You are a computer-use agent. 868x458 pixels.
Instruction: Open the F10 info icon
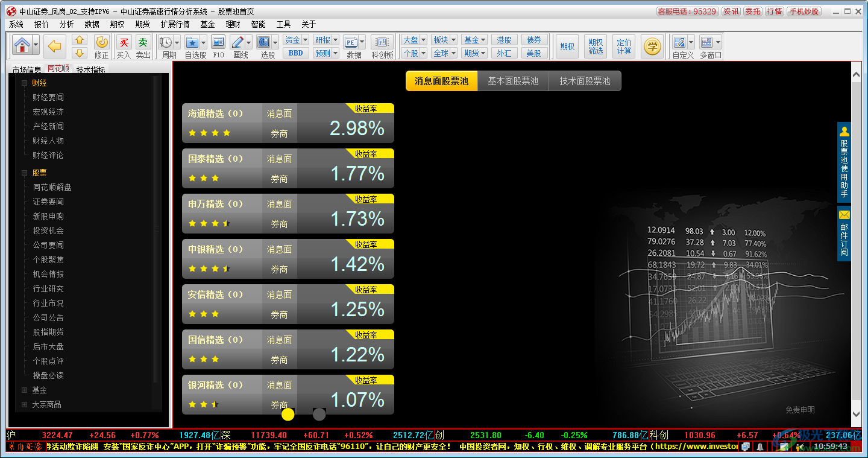[218, 42]
